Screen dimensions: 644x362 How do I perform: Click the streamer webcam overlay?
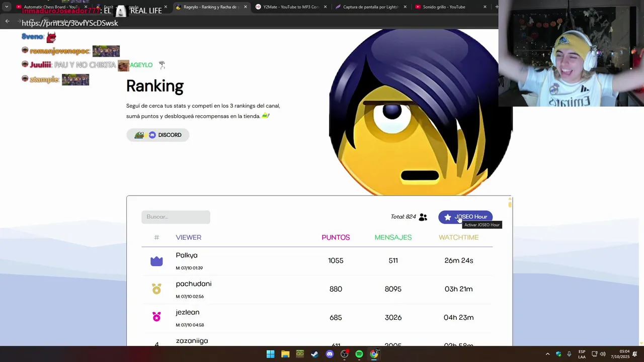point(571,53)
